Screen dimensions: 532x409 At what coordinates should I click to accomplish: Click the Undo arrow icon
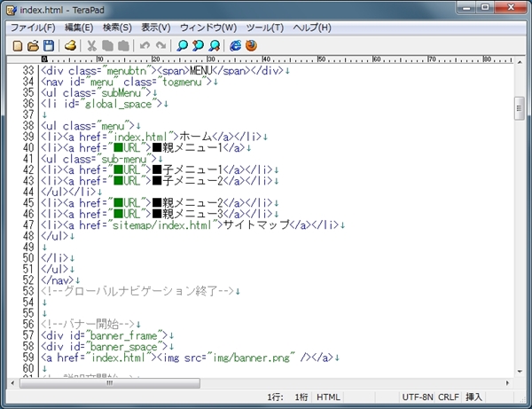point(145,46)
